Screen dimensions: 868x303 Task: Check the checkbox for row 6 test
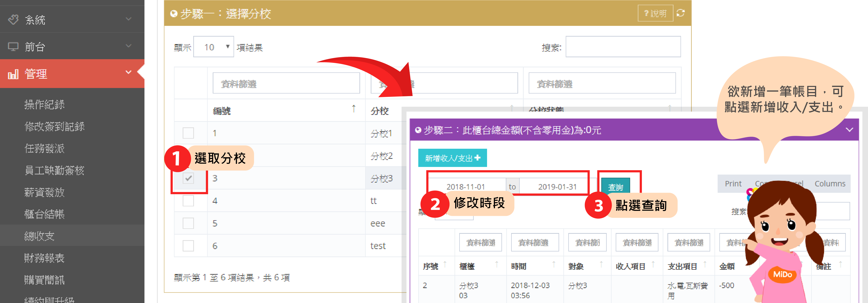188,246
